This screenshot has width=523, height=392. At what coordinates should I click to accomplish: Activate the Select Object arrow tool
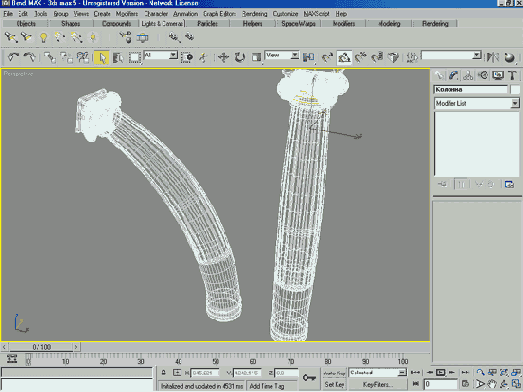[x=101, y=58]
